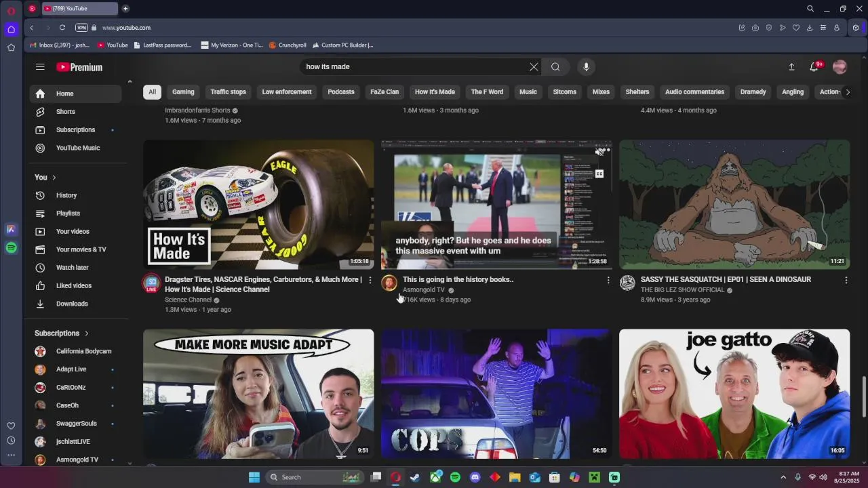Select the Podcasts chip
The image size is (868, 488).
pos(341,91)
